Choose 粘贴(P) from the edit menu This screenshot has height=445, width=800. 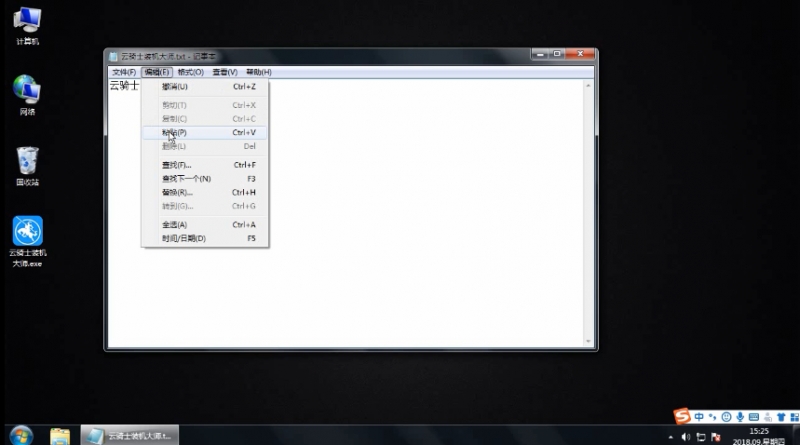[205, 133]
